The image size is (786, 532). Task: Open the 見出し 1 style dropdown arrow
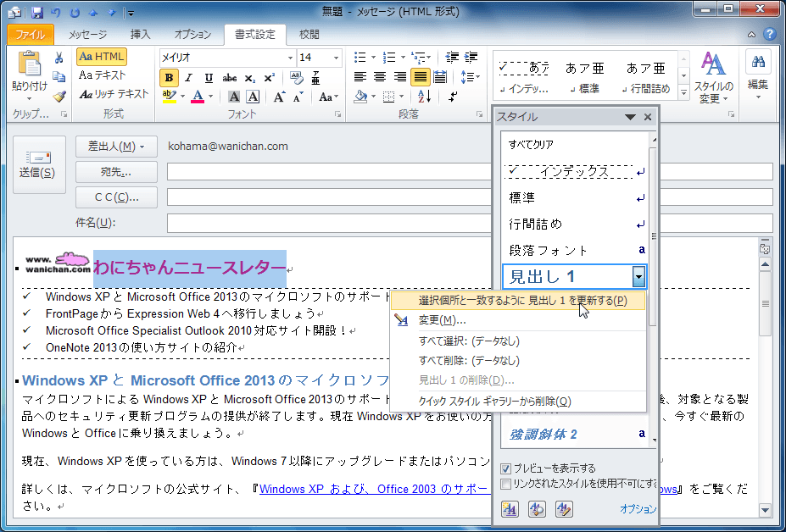pyautogui.click(x=638, y=276)
